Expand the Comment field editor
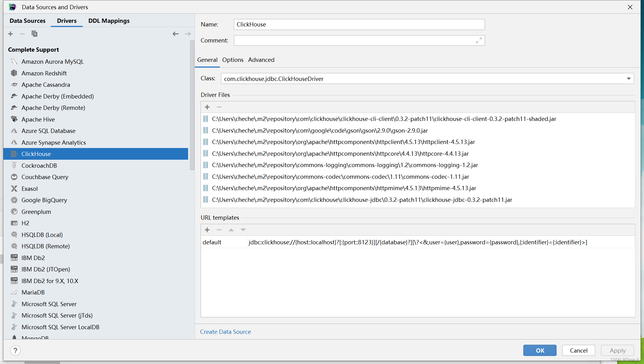Screen dimensions: 644x364 (479, 40)
